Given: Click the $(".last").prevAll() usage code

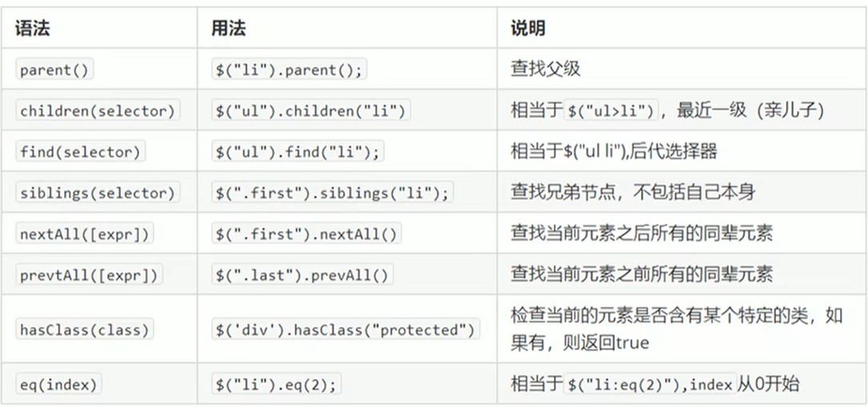Looking at the screenshot, I should pos(302,274).
